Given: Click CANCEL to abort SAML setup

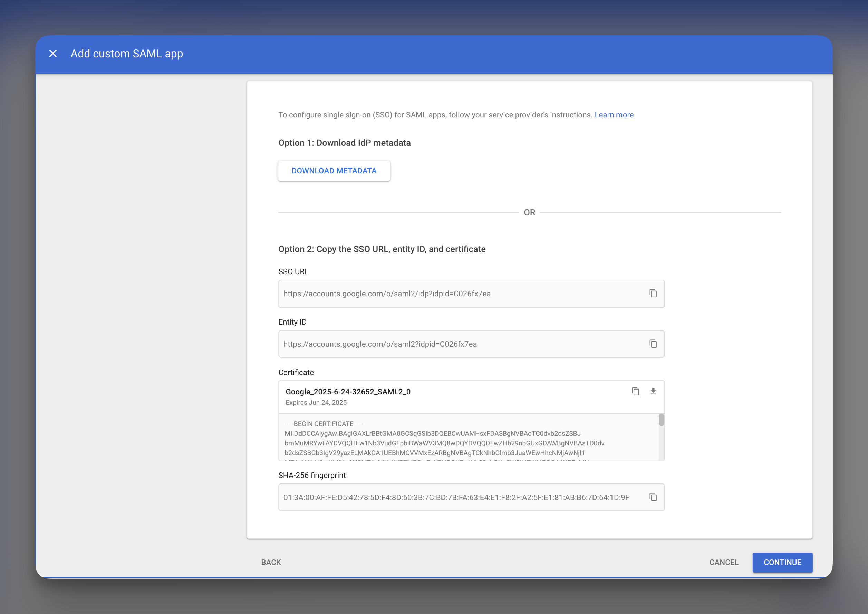Looking at the screenshot, I should click(x=724, y=562).
